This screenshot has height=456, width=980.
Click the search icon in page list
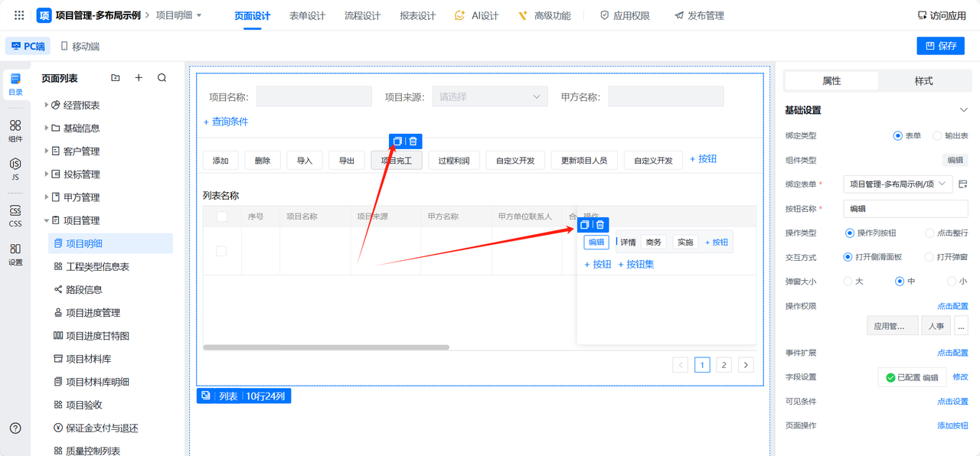162,78
